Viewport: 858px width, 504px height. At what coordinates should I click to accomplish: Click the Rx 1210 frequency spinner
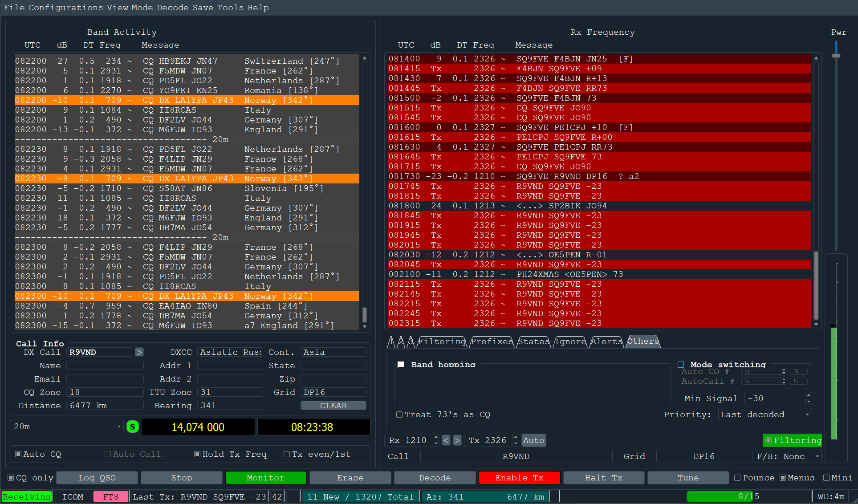pos(412,440)
